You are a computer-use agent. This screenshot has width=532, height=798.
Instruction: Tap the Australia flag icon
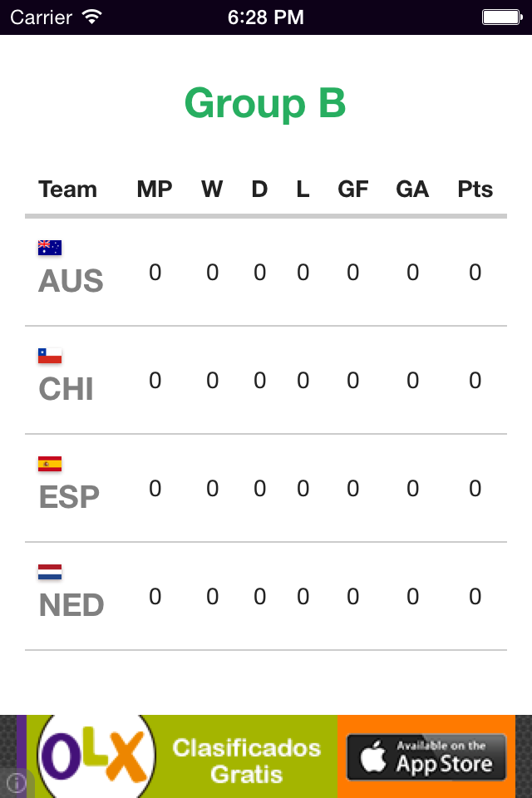point(50,248)
